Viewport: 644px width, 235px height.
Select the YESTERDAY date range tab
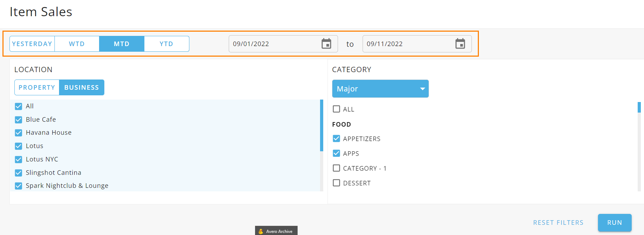[x=32, y=44]
